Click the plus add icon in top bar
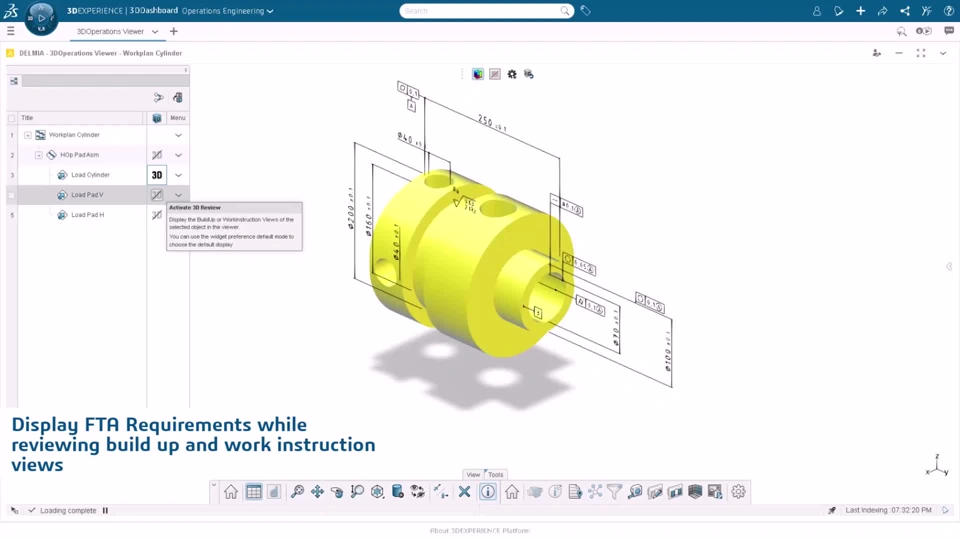Screen dimensions: 960x540 (860, 11)
